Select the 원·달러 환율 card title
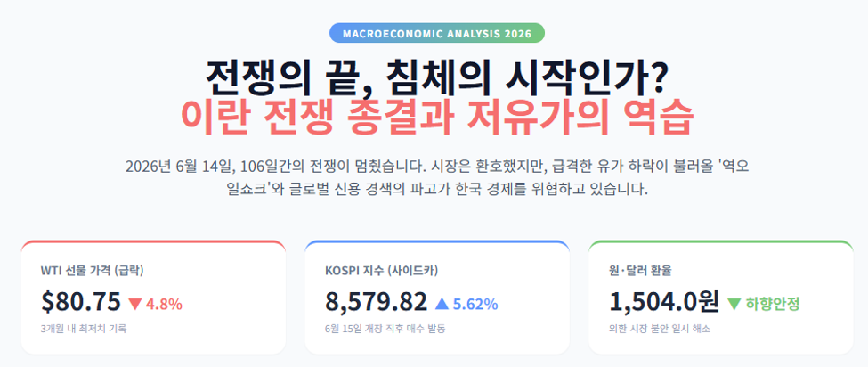 tap(640, 271)
